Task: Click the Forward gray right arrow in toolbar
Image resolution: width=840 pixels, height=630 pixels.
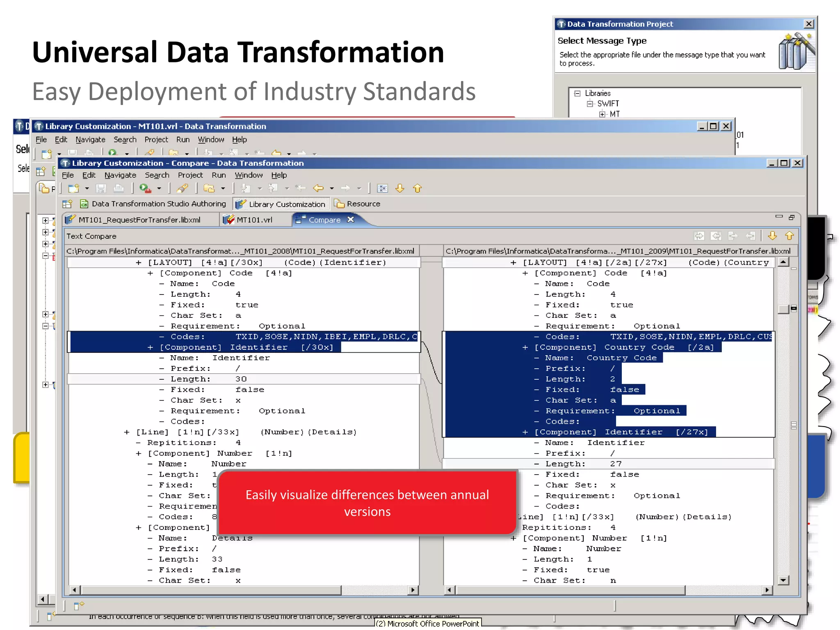Action: [345, 188]
